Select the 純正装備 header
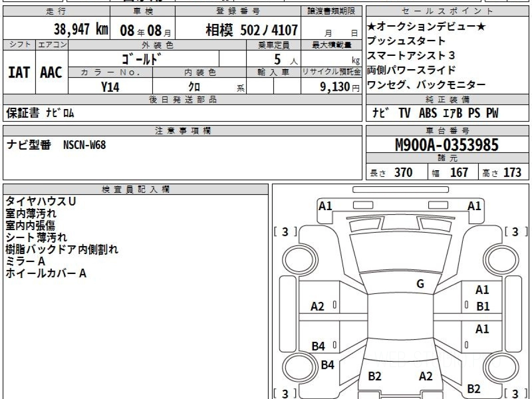 click(x=447, y=100)
